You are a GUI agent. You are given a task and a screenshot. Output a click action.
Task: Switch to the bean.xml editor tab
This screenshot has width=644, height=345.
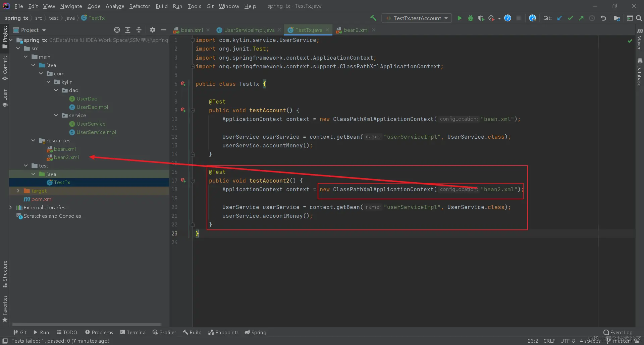point(192,30)
